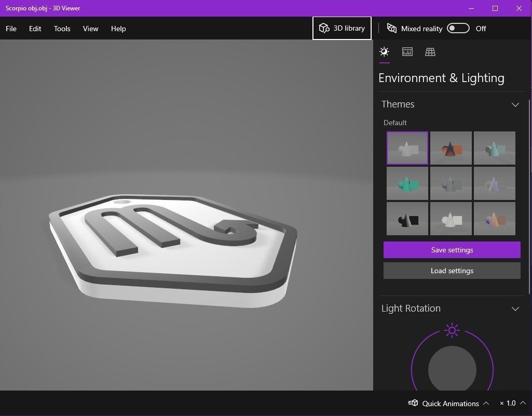
Task: Open the Grid & Views tab icon
Action: (x=430, y=51)
